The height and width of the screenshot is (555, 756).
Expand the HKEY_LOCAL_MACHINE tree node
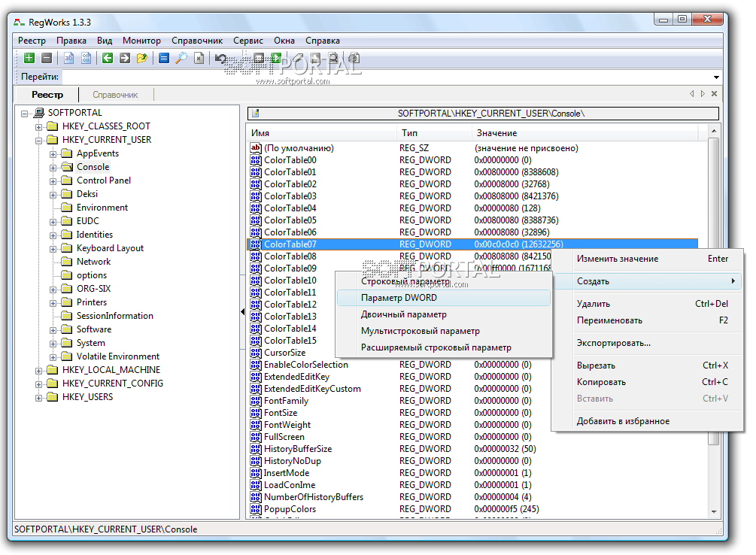tap(38, 370)
